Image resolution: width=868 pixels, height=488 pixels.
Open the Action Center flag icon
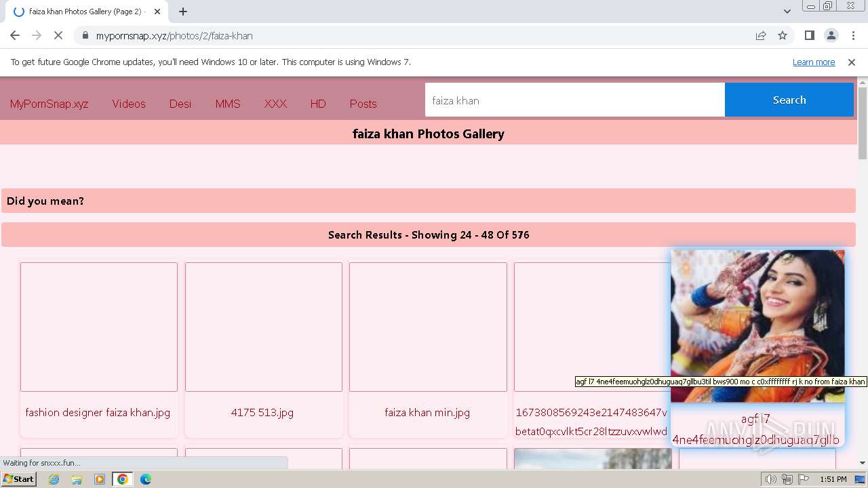(803, 479)
